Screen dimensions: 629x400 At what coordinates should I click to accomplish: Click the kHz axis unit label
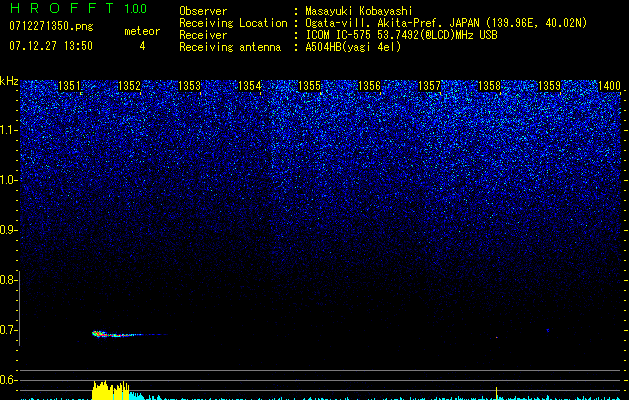point(9,81)
